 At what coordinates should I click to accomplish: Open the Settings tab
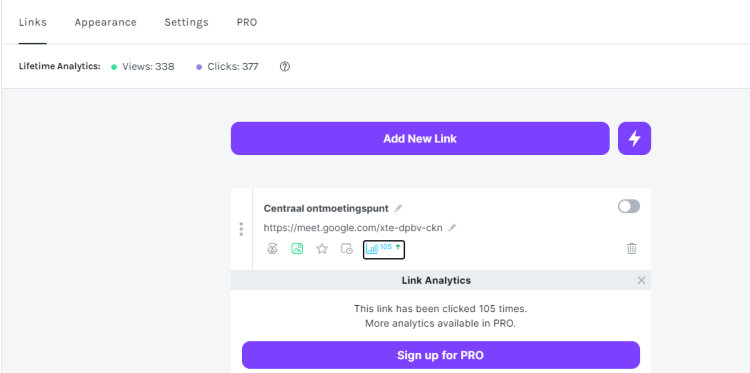(187, 22)
